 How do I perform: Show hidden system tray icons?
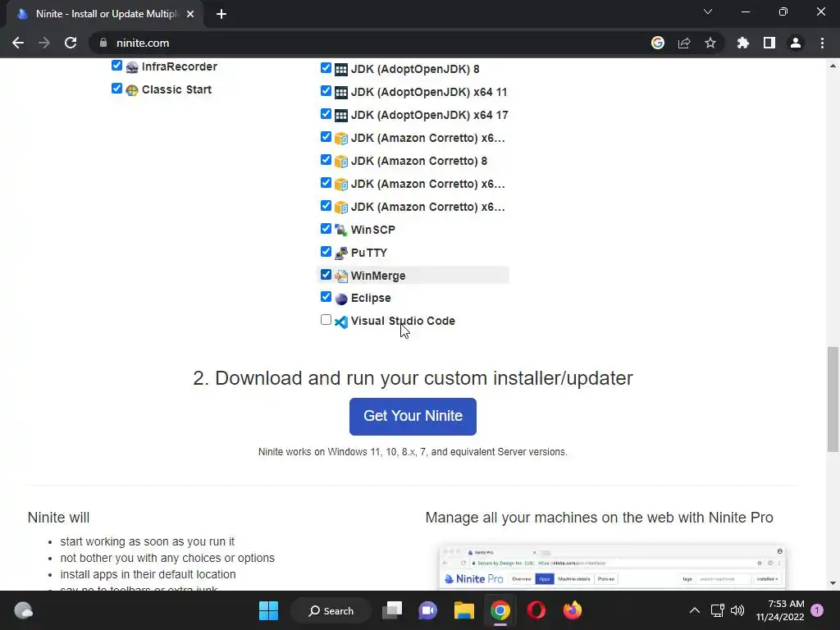point(694,610)
